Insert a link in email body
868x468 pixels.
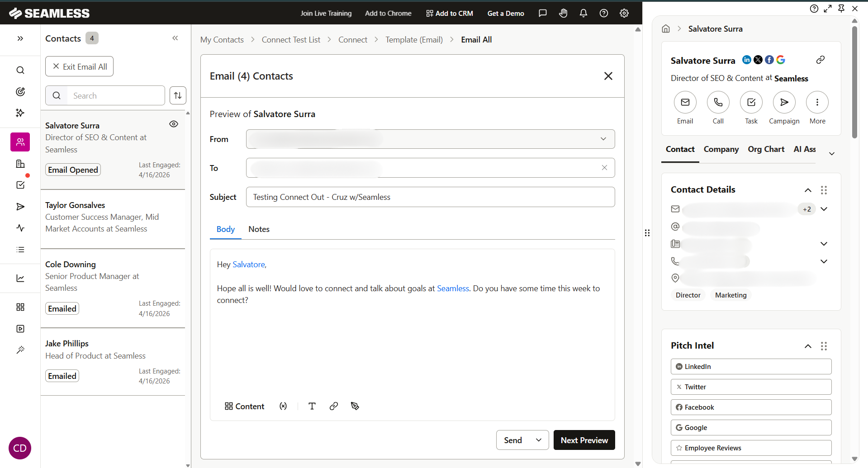pos(334,406)
